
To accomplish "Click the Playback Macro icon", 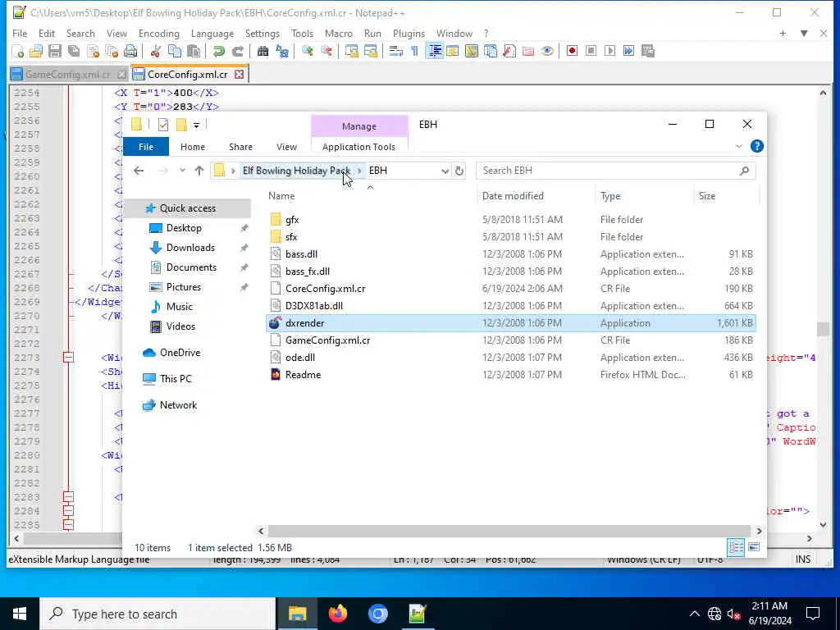I will tap(609, 52).
